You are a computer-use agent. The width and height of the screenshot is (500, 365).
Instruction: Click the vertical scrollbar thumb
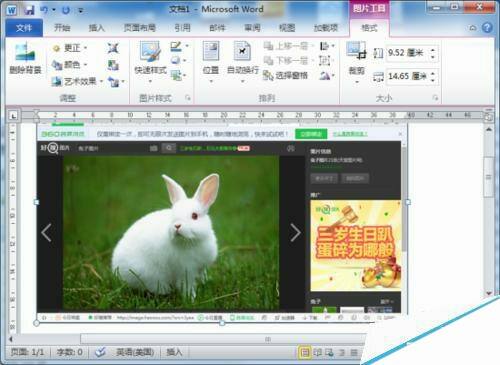coord(489,177)
